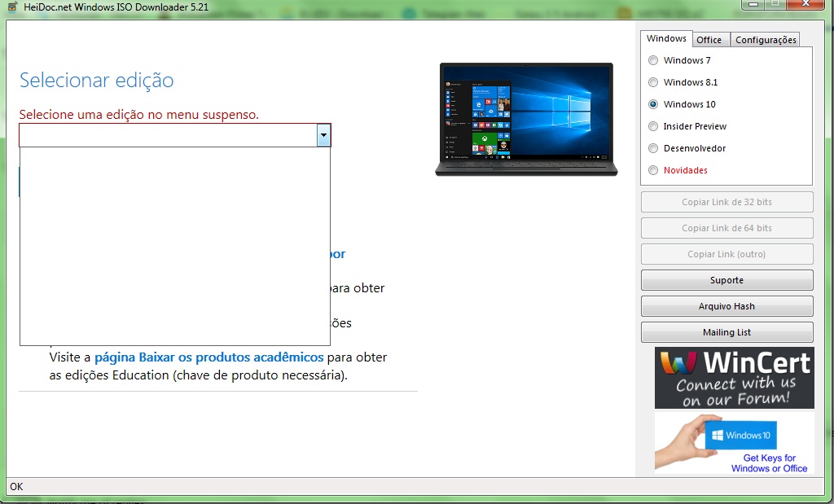
Task: Collapse the edition dropdown using its arrow
Action: 323,135
